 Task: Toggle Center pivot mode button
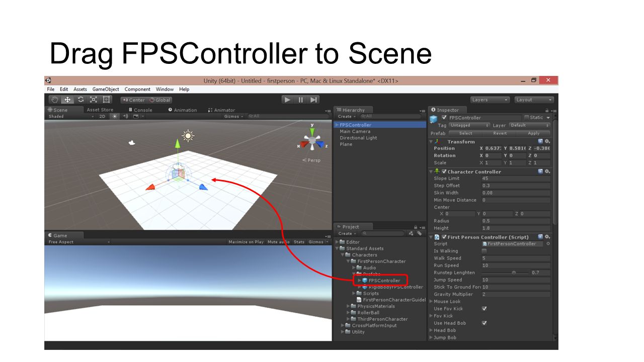click(133, 100)
